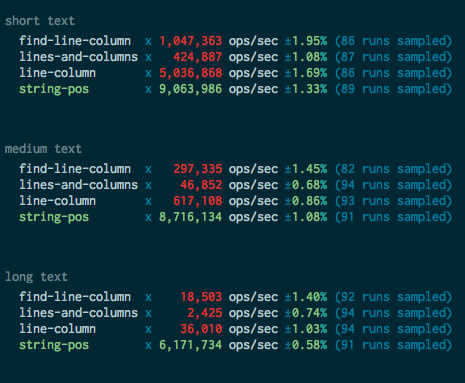This screenshot has width=465, height=383.
Task: Click the ±1.03% margin value
Action: click(306, 329)
